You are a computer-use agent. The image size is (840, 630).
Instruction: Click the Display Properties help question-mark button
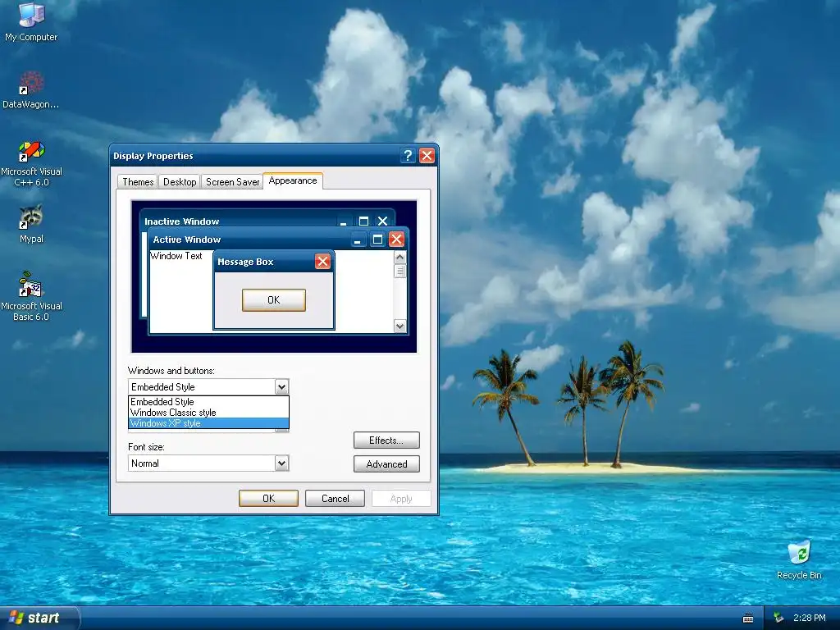[x=408, y=155]
